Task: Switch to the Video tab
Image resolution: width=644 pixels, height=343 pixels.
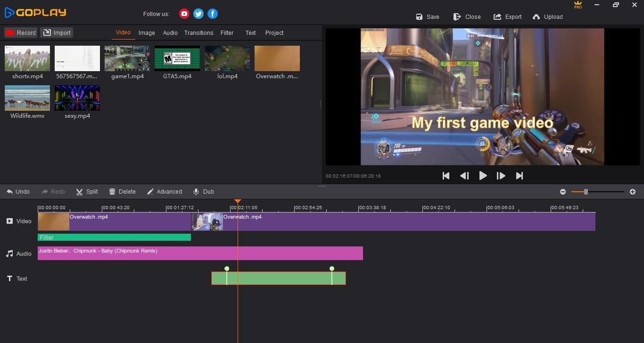Action: [123, 33]
